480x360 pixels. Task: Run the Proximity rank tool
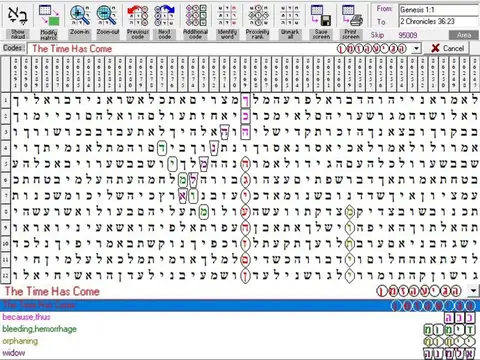(258, 16)
